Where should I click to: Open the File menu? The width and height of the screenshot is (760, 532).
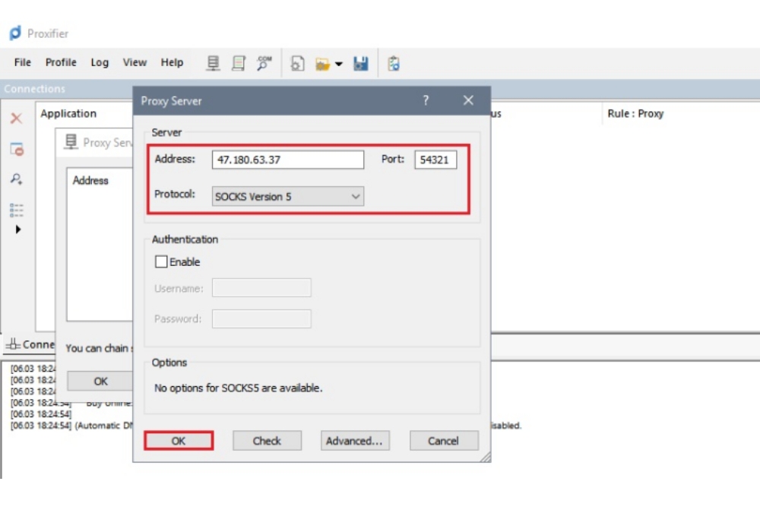click(22, 62)
